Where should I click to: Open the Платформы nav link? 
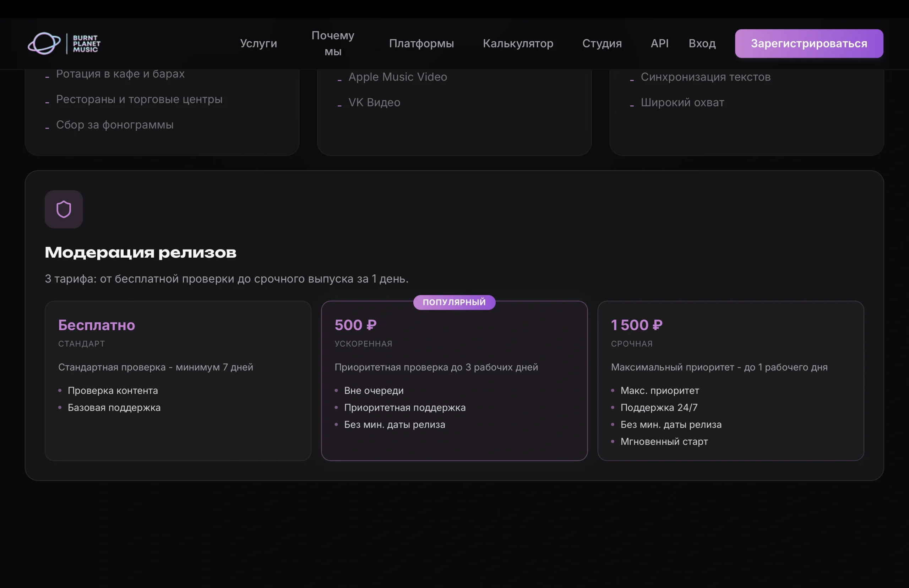point(421,44)
